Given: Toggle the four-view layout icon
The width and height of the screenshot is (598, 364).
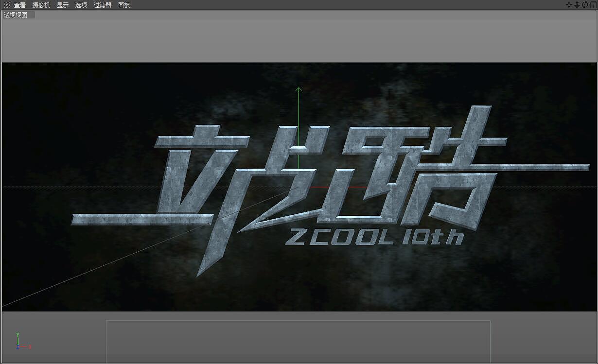Looking at the screenshot, I should click(x=593, y=4).
